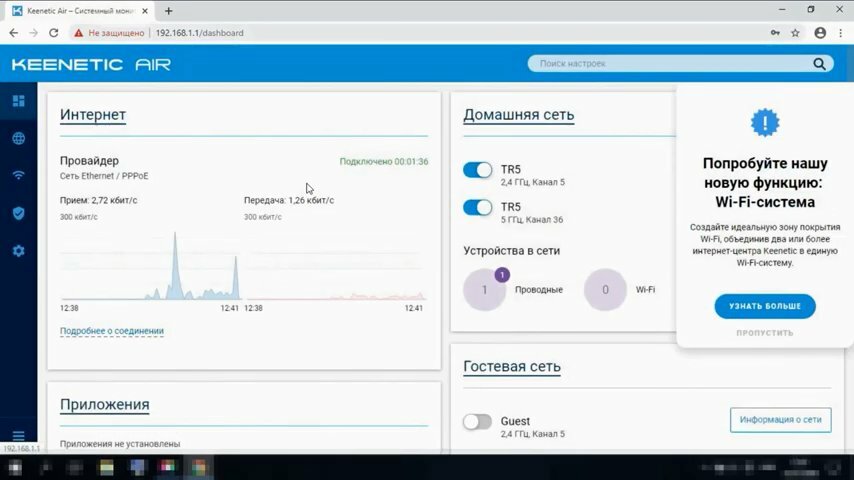854x480 pixels.
Task: Click Не защищено security label
Action: pos(116,33)
